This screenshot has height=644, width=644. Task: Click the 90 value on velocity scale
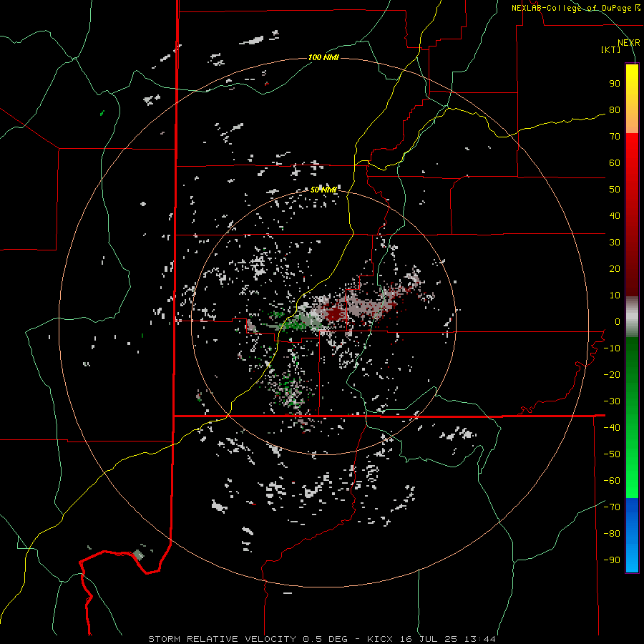615,84
